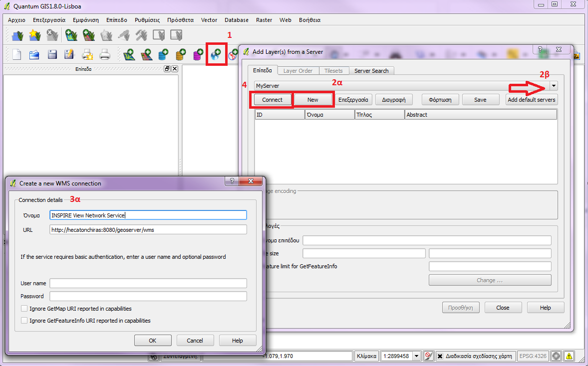Click the URL input field
This screenshot has height=366, width=588.
[x=148, y=230]
